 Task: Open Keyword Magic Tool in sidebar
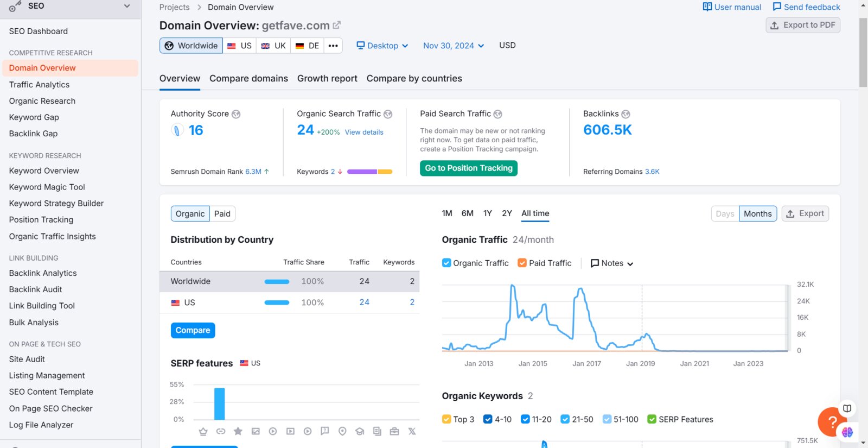[x=47, y=187]
